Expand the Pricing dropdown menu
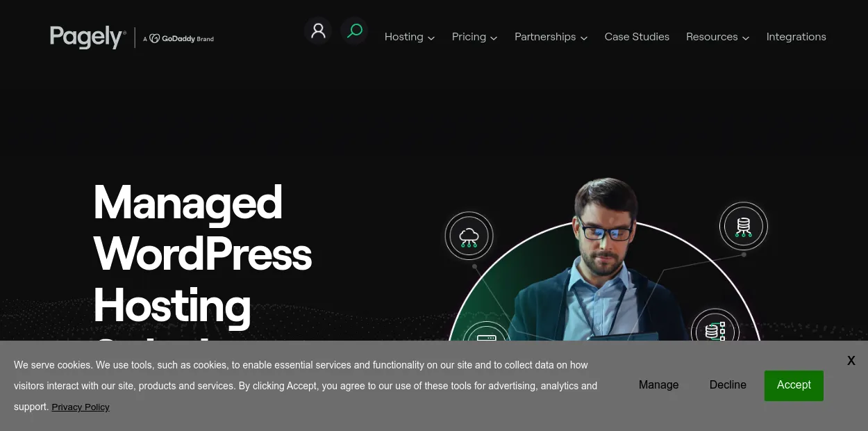This screenshot has width=868, height=431. 474,37
